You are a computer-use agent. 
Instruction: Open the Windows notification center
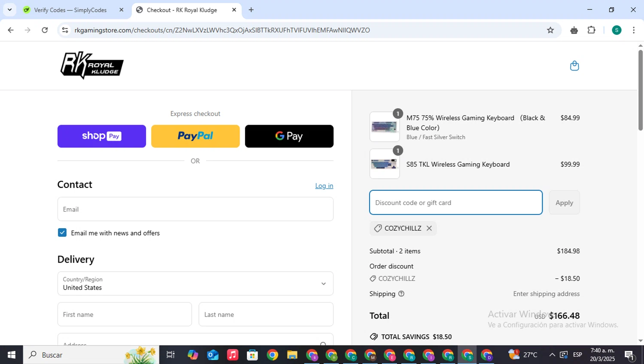(630, 355)
